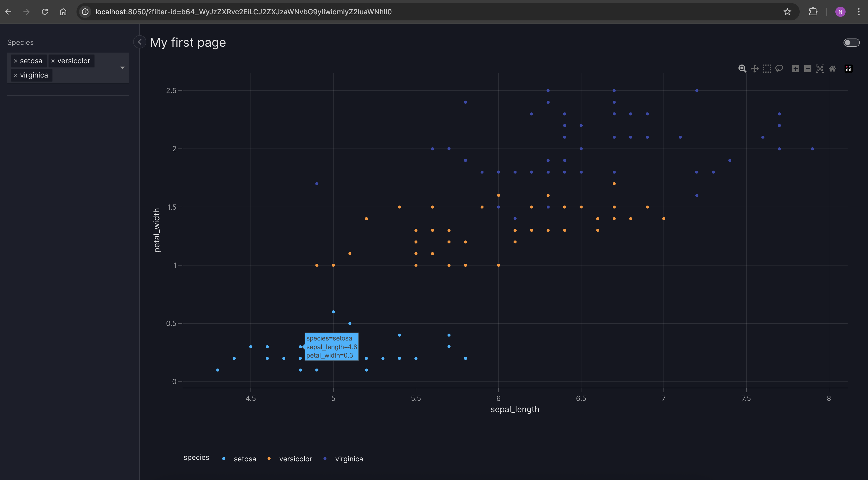Open the Species dropdown arrow
The image size is (868, 480).
(x=122, y=68)
